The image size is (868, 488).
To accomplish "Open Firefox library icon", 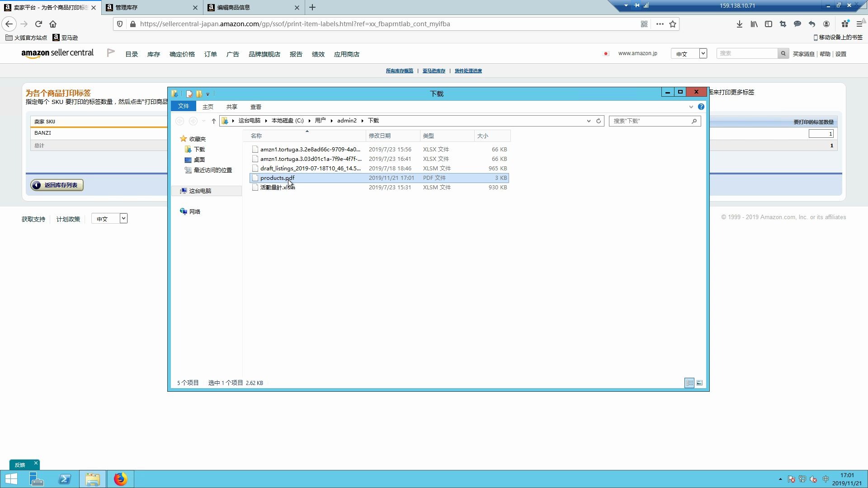I will pyautogui.click(x=754, y=24).
